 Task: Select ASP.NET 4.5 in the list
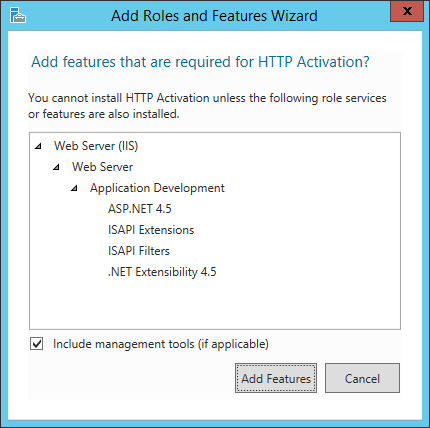(140, 209)
